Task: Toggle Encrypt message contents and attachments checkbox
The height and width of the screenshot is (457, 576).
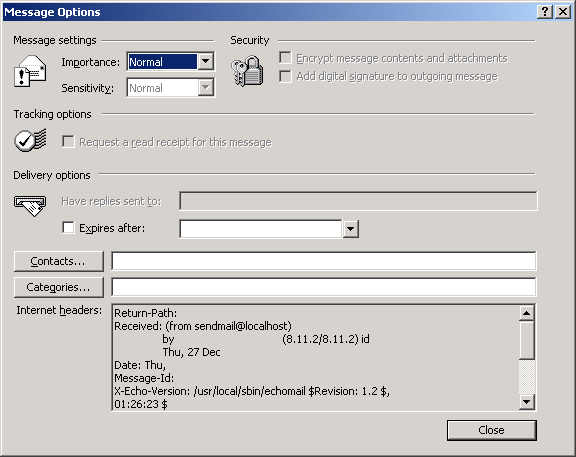Action: [285, 58]
